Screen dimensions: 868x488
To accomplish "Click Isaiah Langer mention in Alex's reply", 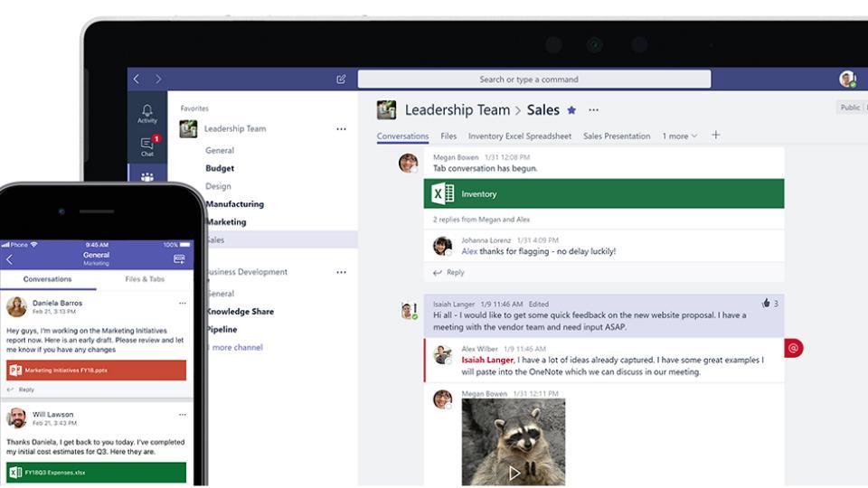I will pos(487,360).
